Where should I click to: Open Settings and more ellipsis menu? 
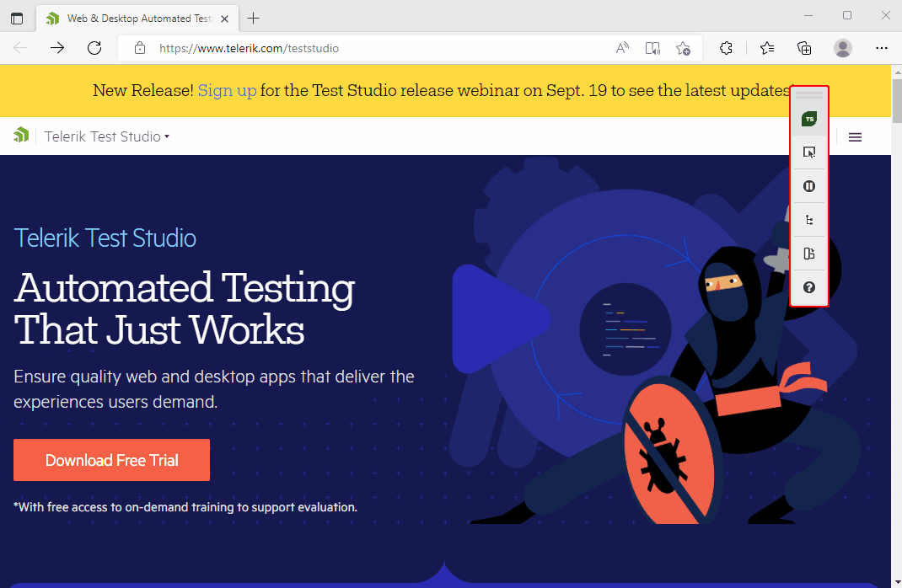(881, 48)
